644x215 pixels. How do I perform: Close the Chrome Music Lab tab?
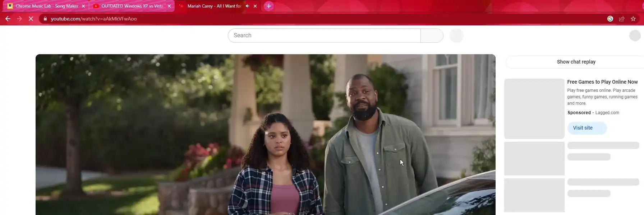click(x=83, y=6)
